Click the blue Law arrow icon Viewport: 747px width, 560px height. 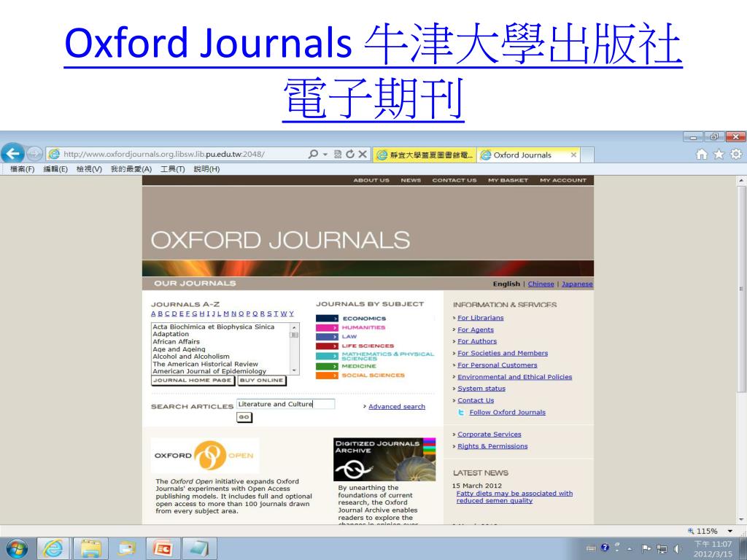click(x=328, y=337)
